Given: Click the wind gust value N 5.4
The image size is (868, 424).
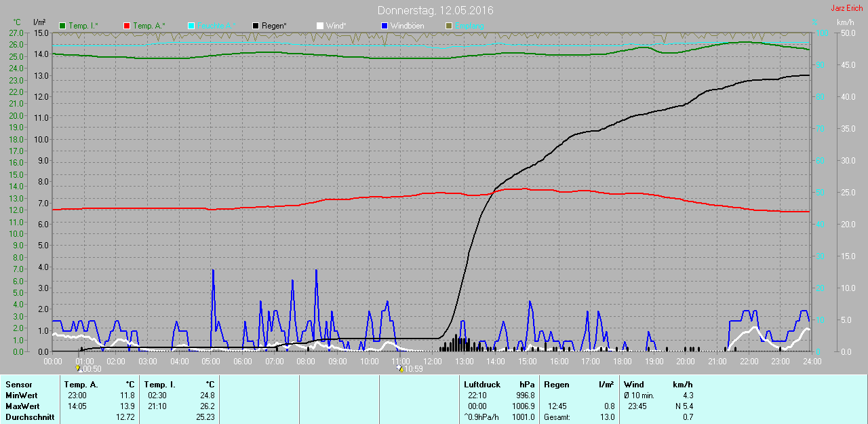Looking at the screenshot, I should click(x=683, y=406).
